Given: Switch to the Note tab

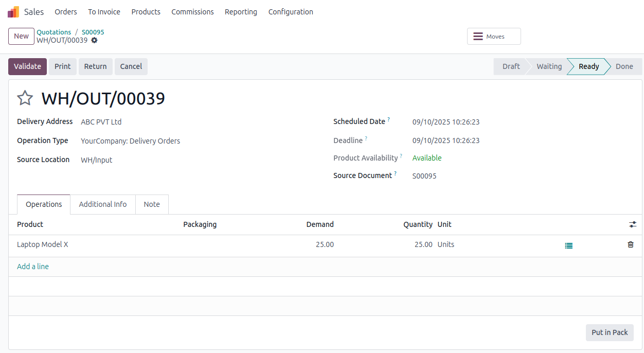Looking at the screenshot, I should pos(152,204).
